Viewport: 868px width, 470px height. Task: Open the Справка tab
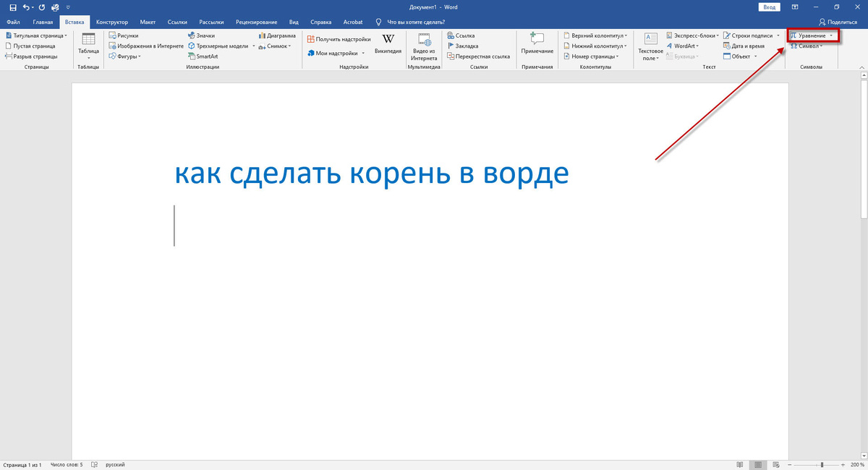pos(321,22)
